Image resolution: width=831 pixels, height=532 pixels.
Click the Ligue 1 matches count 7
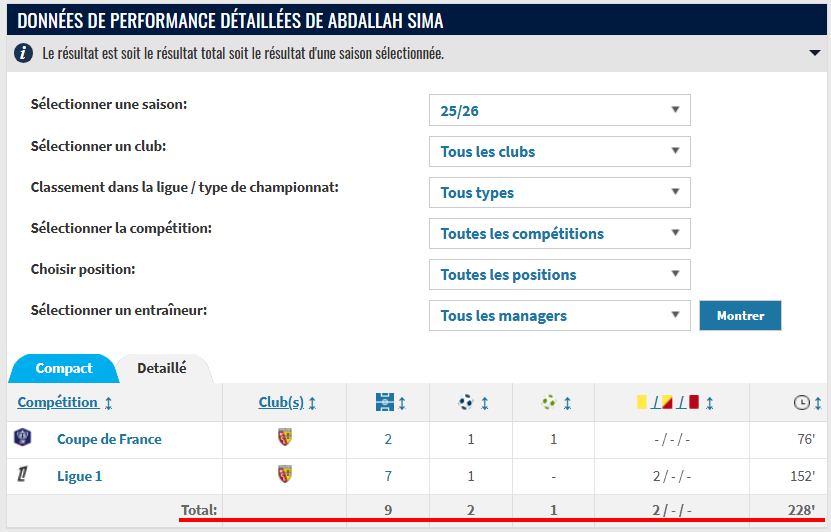click(388, 476)
